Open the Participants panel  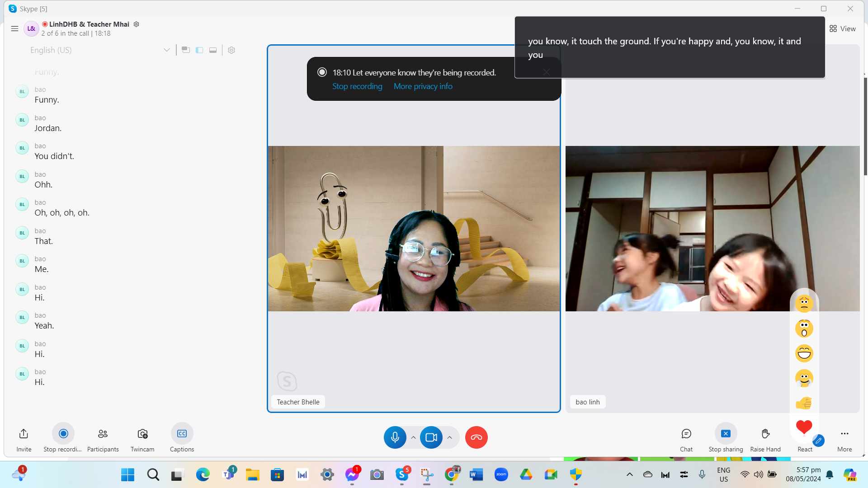point(103,434)
